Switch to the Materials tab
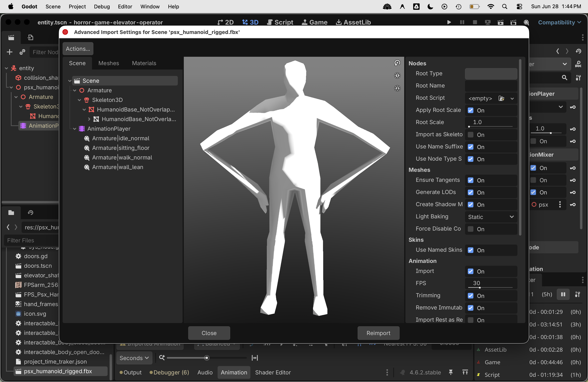The image size is (588, 382). point(144,63)
